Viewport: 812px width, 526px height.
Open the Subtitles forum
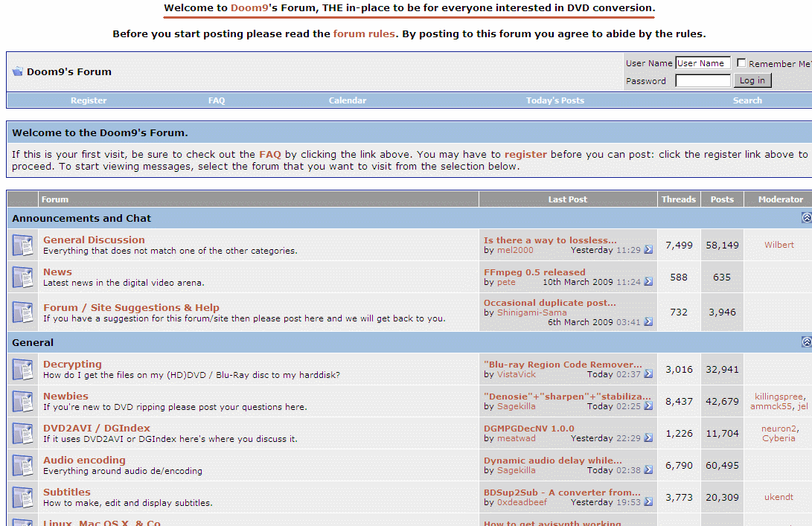pyautogui.click(x=67, y=493)
